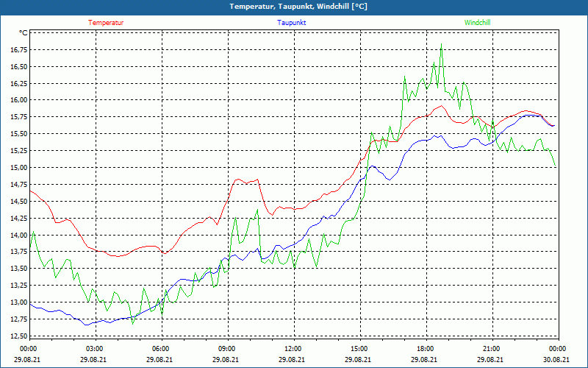Screen dimensions: 588x368
Task: Click the '30.08.21' date label
Action: 557,359
